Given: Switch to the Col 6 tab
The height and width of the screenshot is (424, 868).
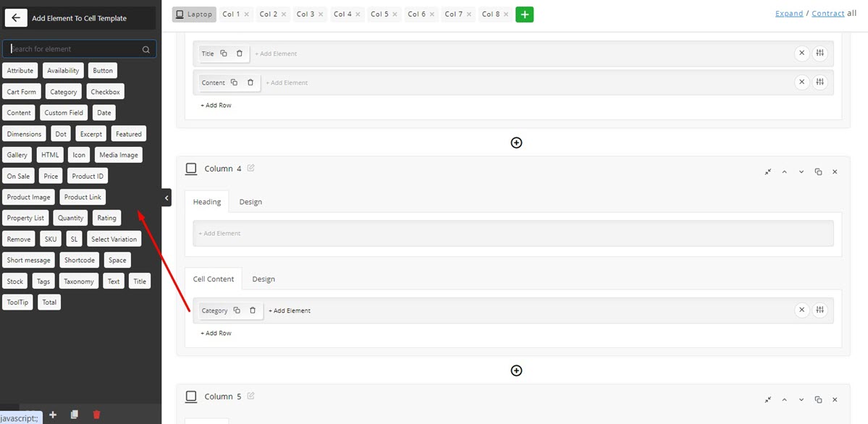Looking at the screenshot, I should (417, 14).
